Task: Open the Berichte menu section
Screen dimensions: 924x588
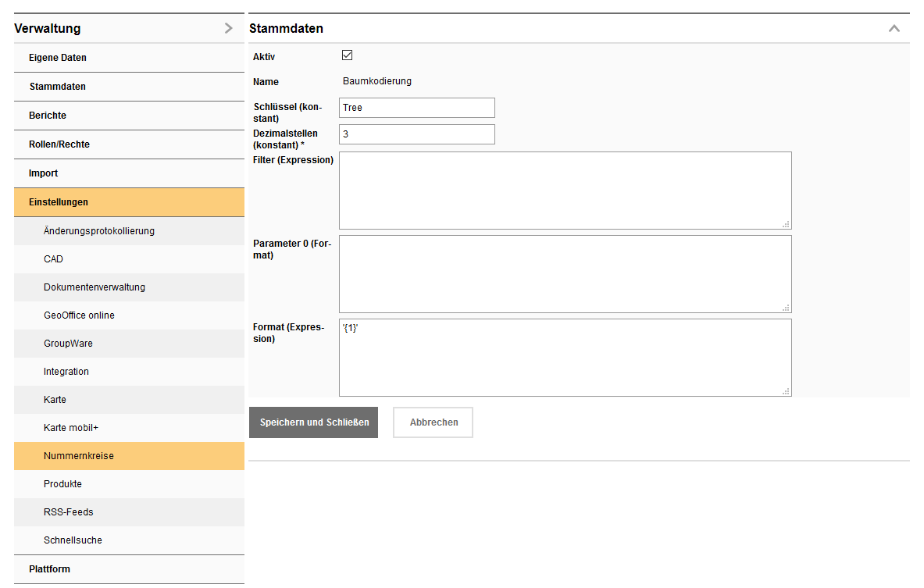Action: click(x=48, y=116)
